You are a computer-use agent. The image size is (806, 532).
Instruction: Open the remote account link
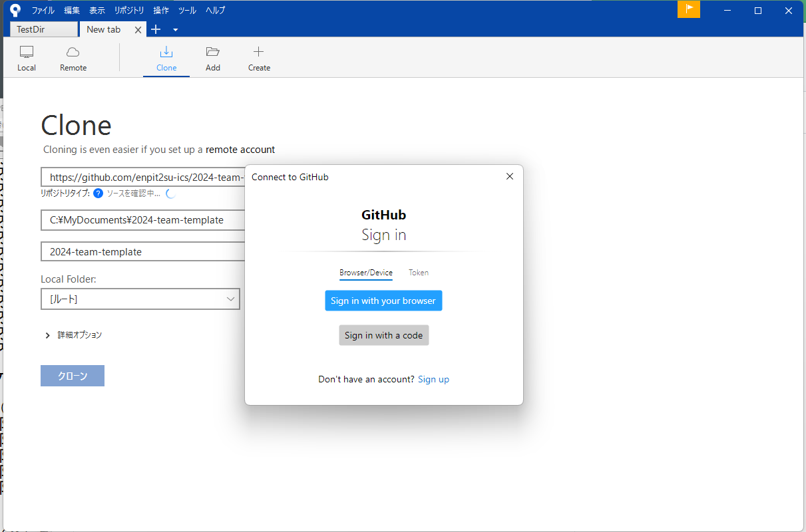[240, 150]
